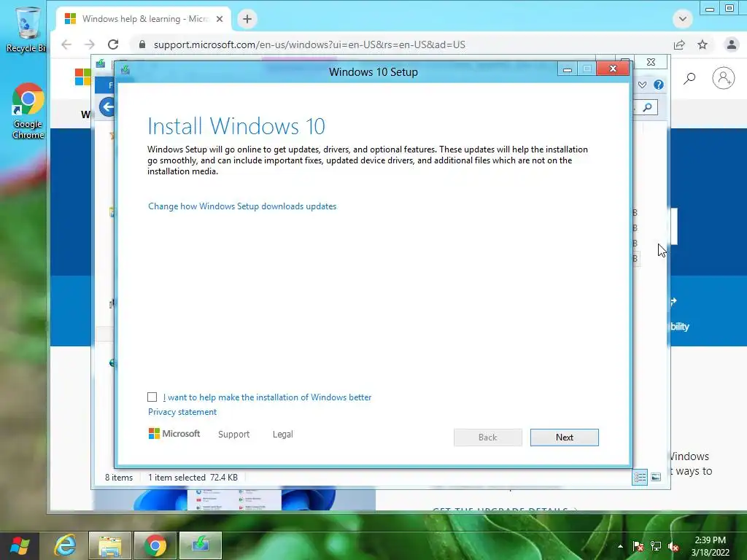Switch File Explorer to large icons view
This screenshot has height=560, width=747.
[656, 477]
